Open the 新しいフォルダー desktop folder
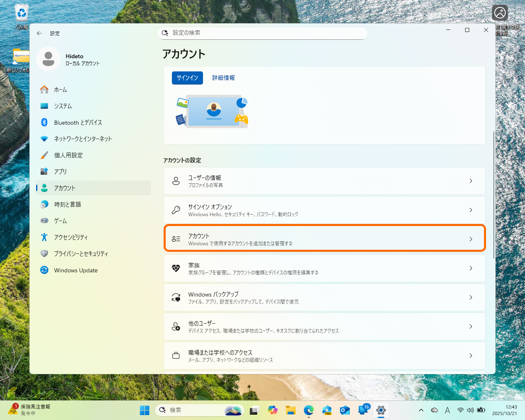Viewport: 525px width, 420px height. point(18,61)
